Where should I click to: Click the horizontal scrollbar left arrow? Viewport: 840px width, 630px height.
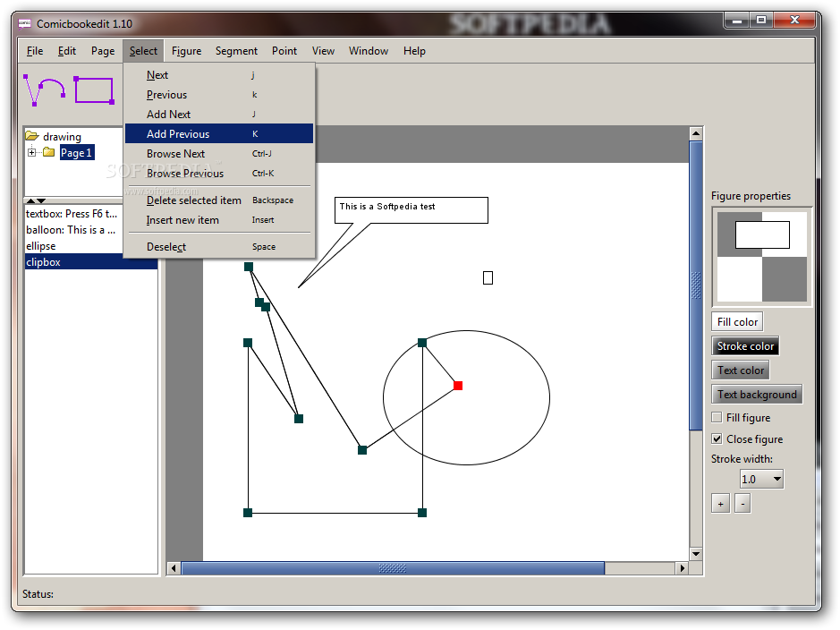click(x=174, y=568)
